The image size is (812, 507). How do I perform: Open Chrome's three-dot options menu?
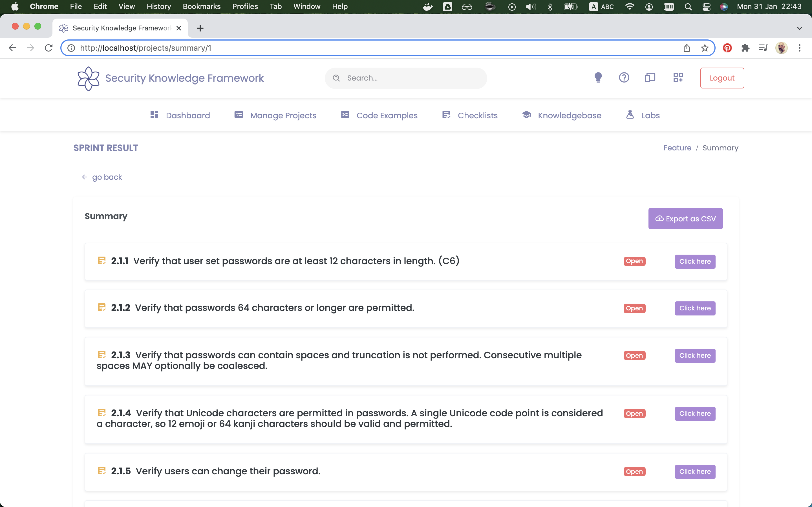800,48
